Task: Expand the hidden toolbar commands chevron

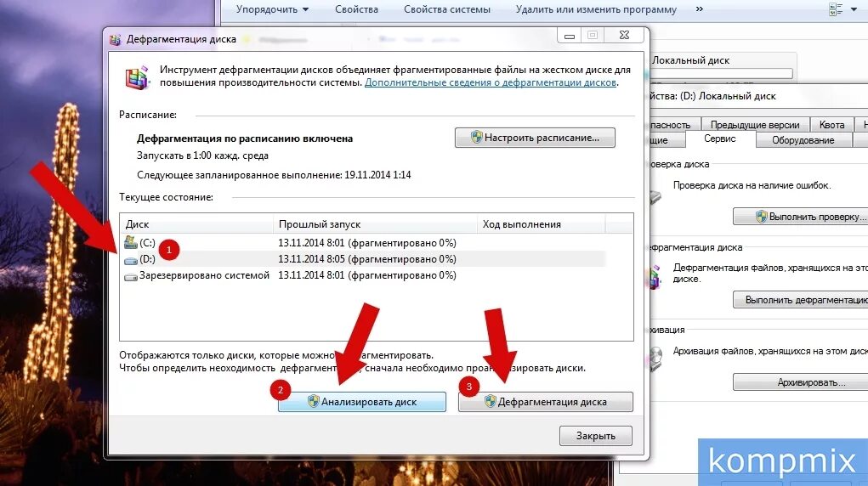Action: click(x=700, y=8)
